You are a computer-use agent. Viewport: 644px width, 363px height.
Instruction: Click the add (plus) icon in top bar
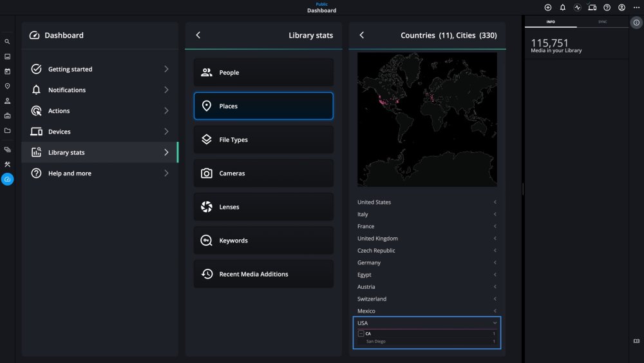click(548, 8)
